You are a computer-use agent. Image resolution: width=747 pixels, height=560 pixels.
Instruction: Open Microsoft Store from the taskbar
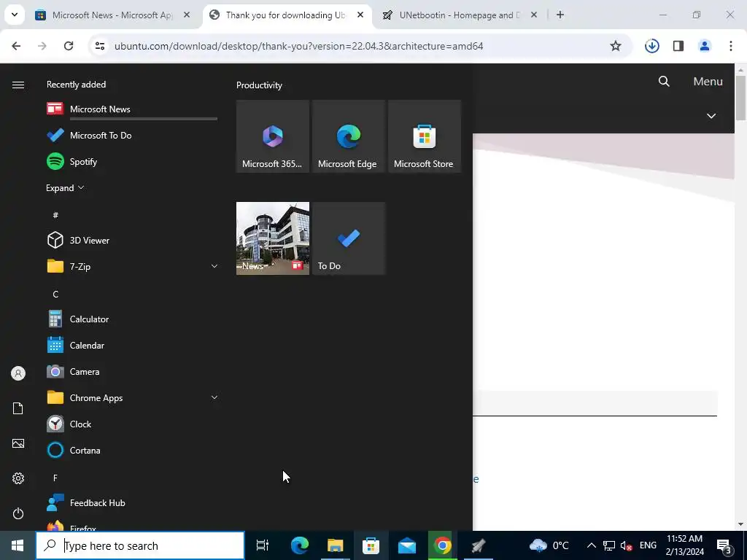(371, 545)
